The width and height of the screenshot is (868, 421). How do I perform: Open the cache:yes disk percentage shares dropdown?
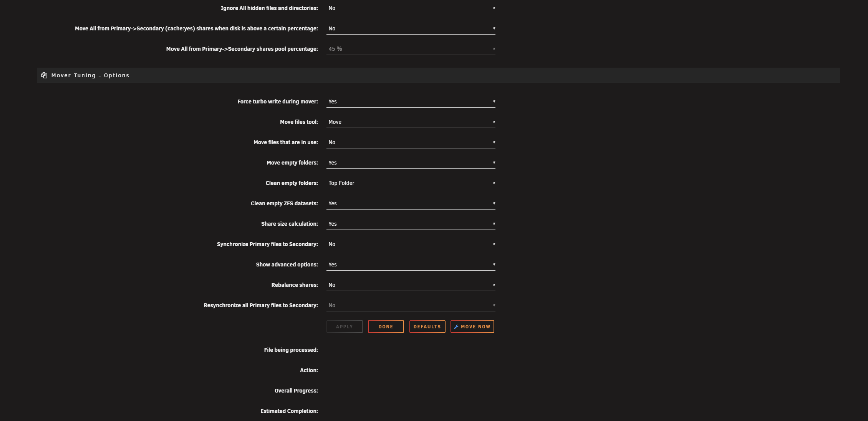[x=411, y=28]
